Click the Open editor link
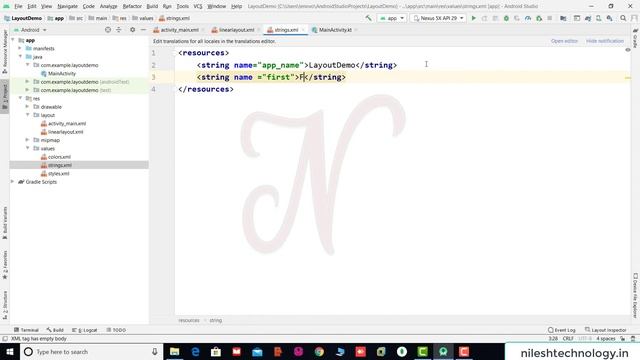Viewport: 640px width, 360px height. click(564, 41)
